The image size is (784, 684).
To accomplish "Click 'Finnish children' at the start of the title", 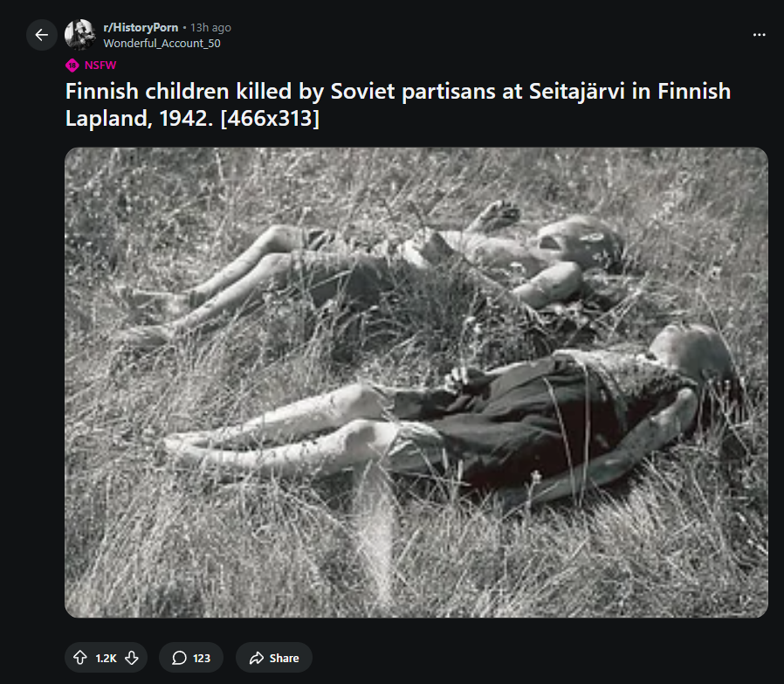I will click(147, 91).
